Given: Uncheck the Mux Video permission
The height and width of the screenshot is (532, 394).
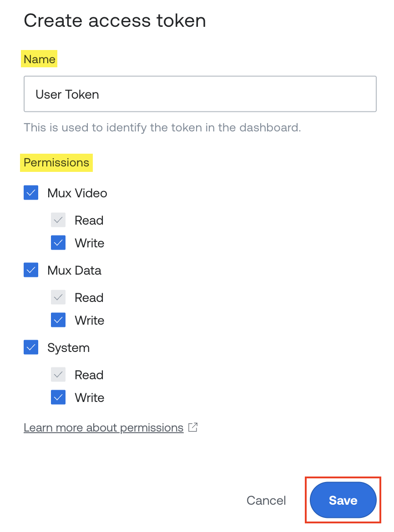Looking at the screenshot, I should coord(30,192).
